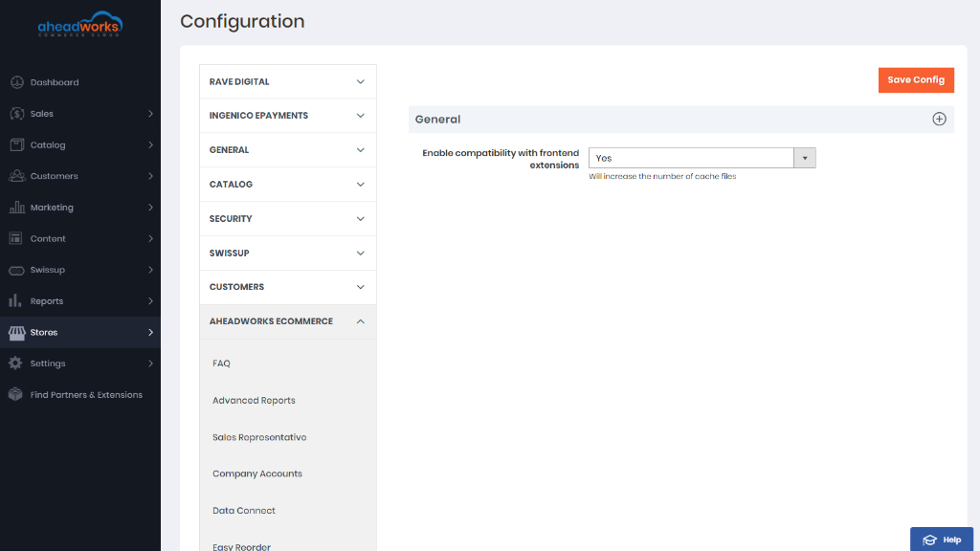
Task: Open the Sales menu
Action: pyautogui.click(x=80, y=113)
